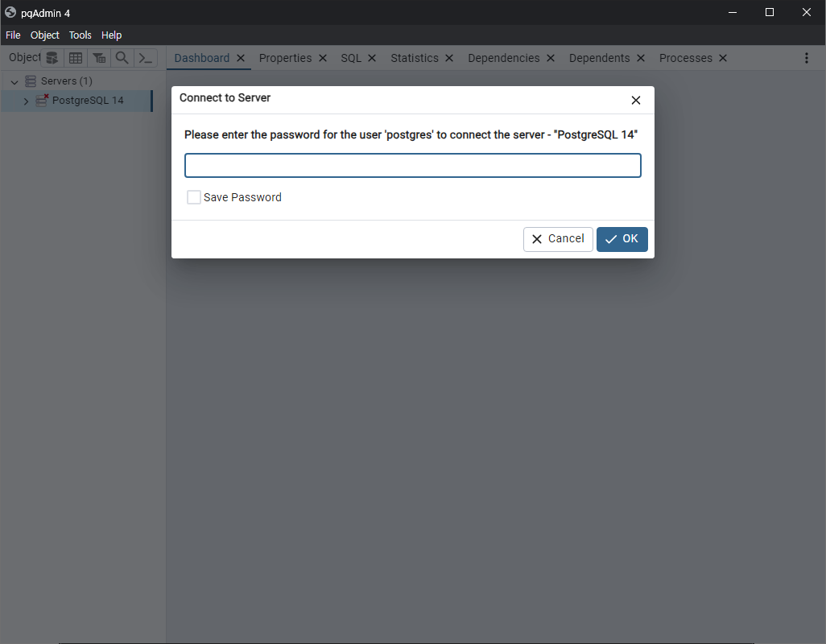Open the Query Tool toolbar icon

[52, 58]
